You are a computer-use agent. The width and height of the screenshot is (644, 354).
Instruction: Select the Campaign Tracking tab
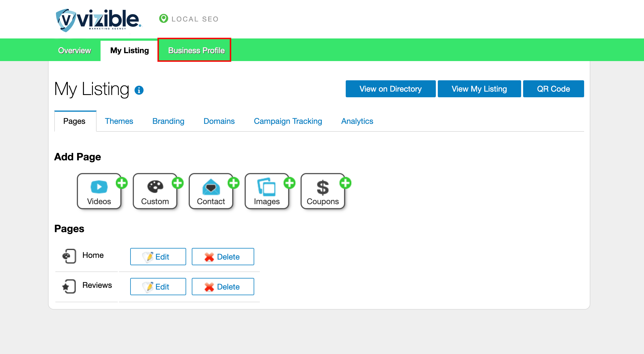coord(288,121)
